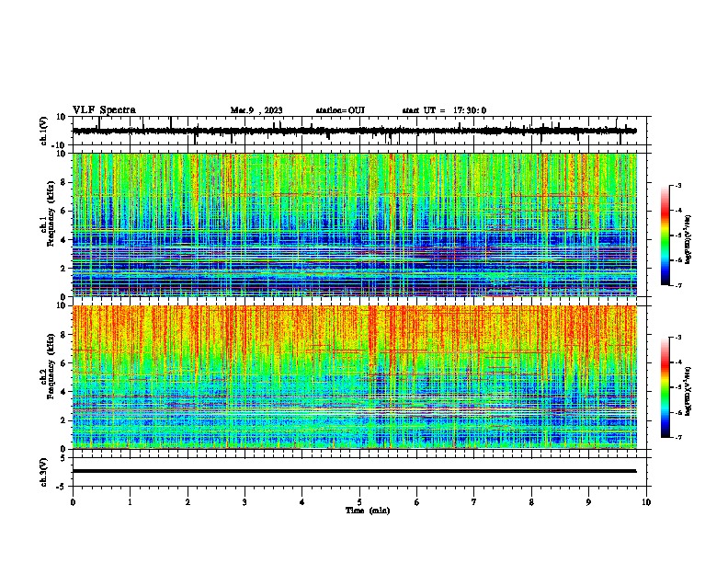Click the "8" kHz tick of ch.1 spectrogram

point(64,182)
